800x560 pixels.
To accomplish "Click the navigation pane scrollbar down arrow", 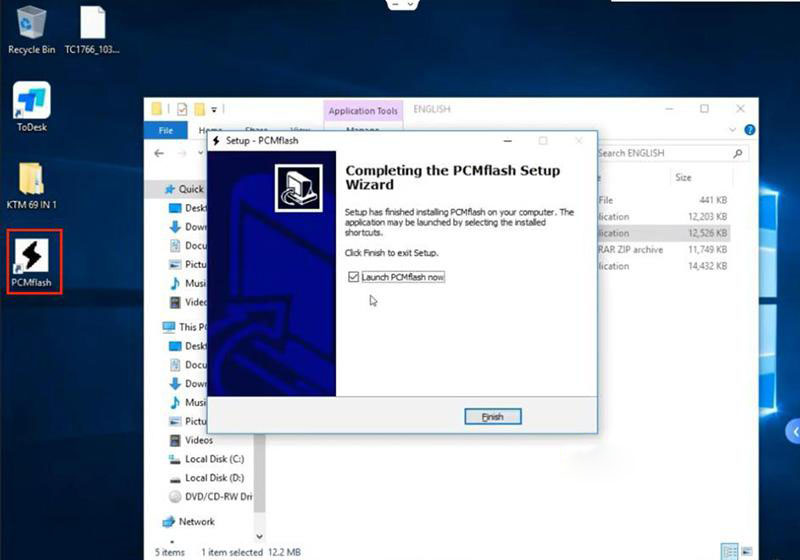I will [x=259, y=536].
